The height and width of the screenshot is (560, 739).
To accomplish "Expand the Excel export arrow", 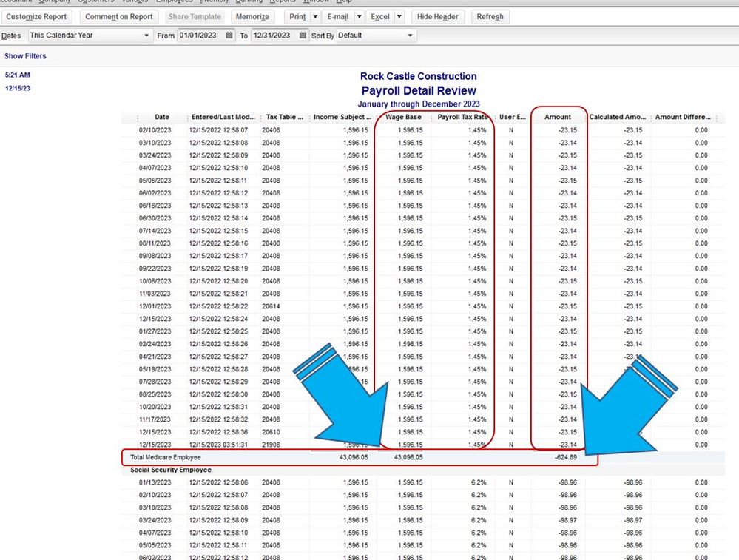I will 399,16.
